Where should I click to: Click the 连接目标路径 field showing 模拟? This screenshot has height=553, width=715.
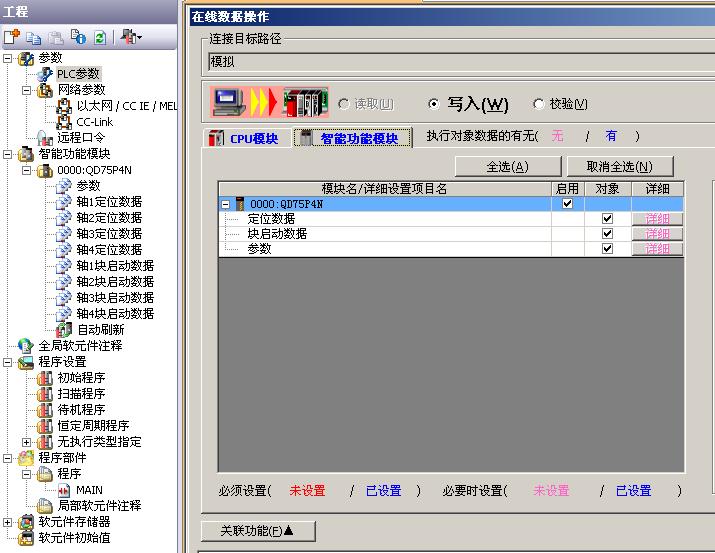click(x=460, y=61)
